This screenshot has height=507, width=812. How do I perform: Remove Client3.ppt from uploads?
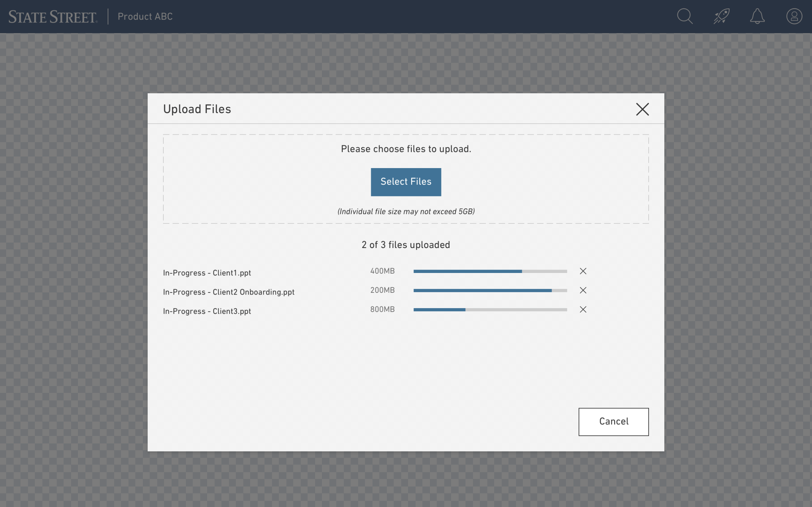[583, 310]
